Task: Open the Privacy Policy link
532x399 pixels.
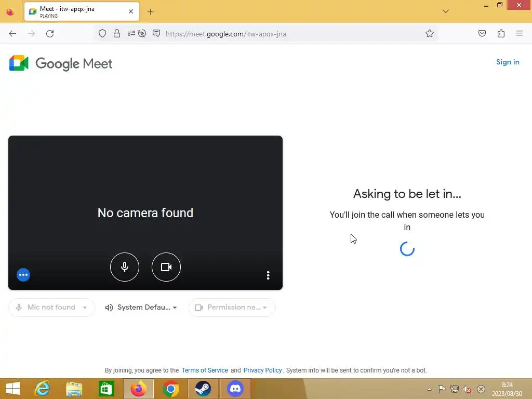Action: (262, 370)
